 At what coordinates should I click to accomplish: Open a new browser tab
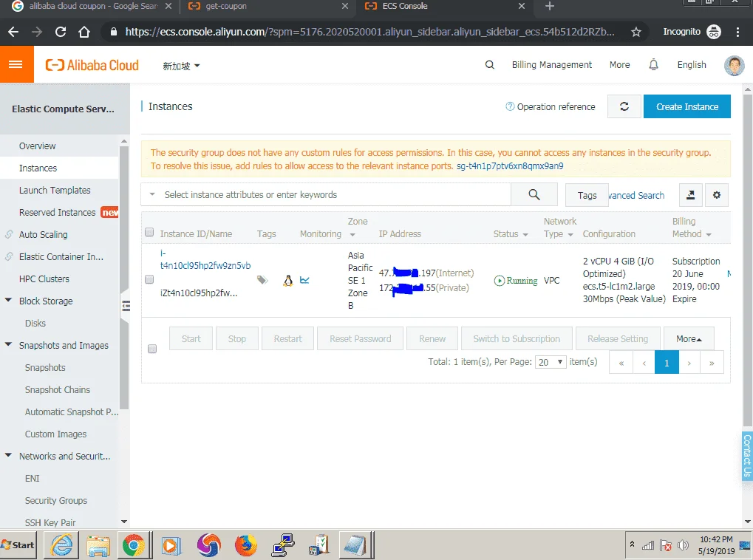pos(550,6)
